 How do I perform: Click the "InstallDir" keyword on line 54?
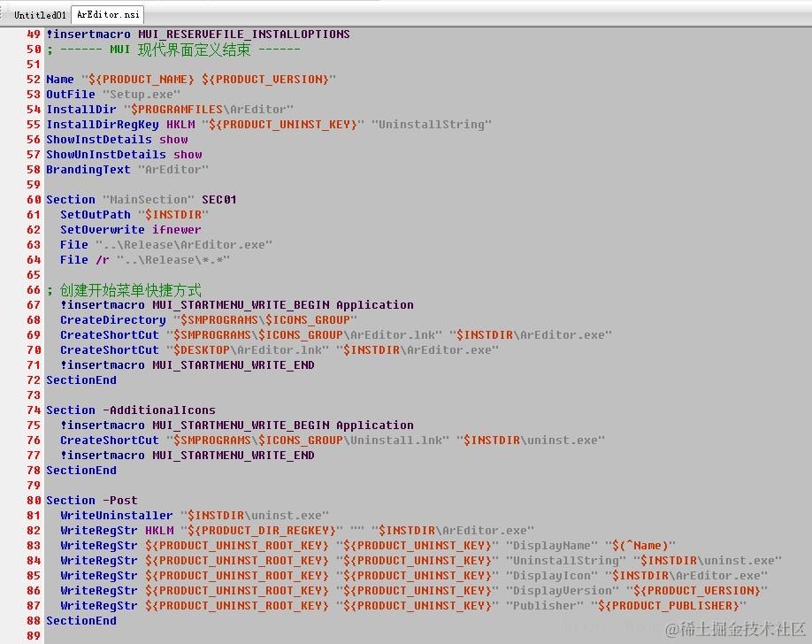point(81,110)
